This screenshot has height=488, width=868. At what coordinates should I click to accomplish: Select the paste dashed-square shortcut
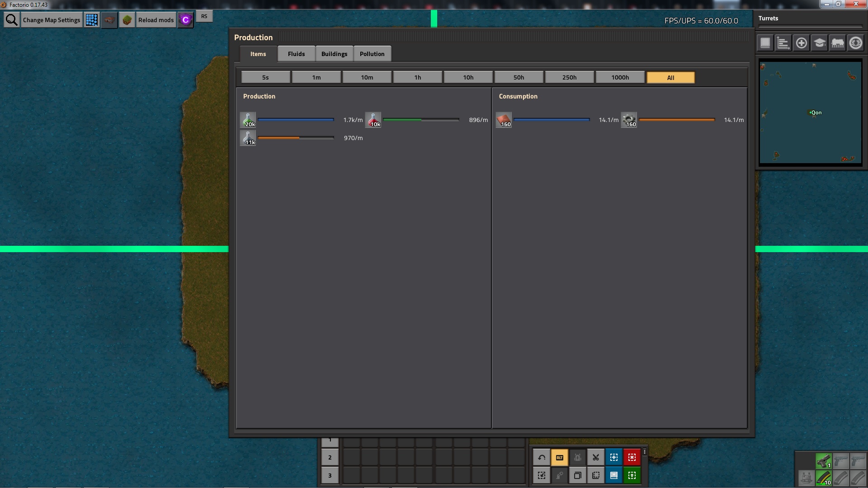(596, 475)
